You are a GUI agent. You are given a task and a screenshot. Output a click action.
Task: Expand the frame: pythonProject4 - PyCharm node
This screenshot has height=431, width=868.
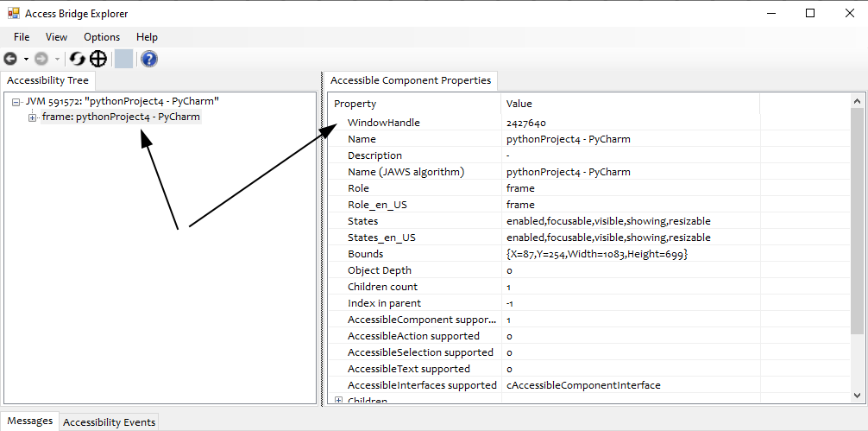pos(33,118)
